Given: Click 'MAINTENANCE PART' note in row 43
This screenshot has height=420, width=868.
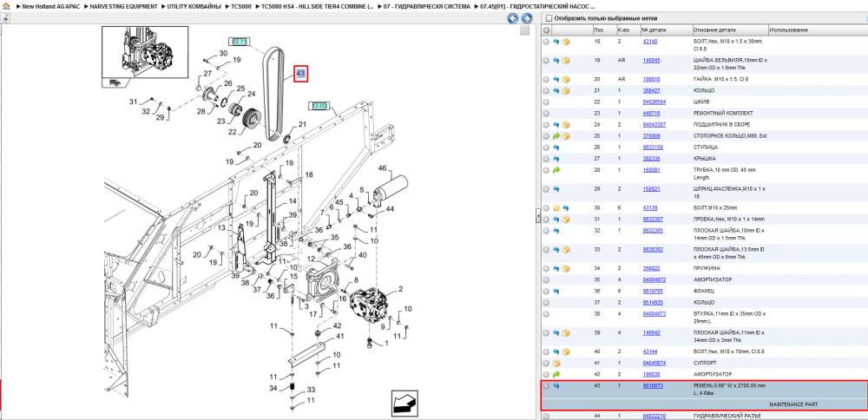Looking at the screenshot, I should coord(792,404).
